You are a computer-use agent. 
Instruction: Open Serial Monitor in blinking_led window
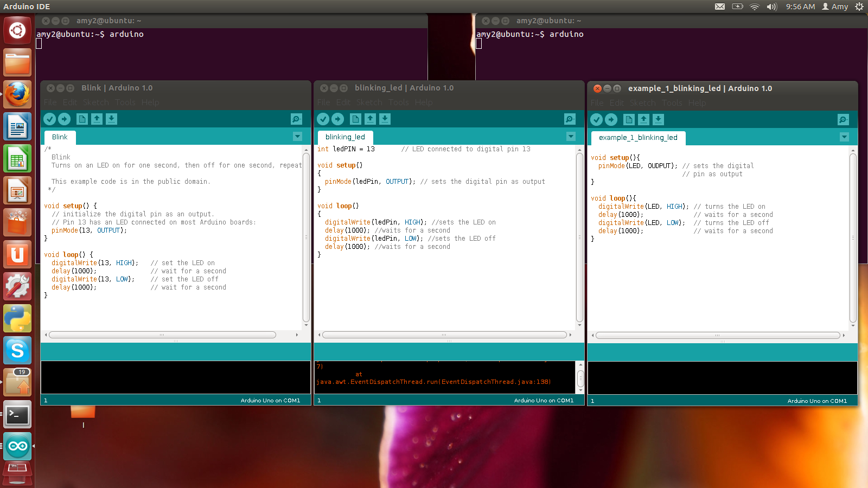pyautogui.click(x=570, y=119)
